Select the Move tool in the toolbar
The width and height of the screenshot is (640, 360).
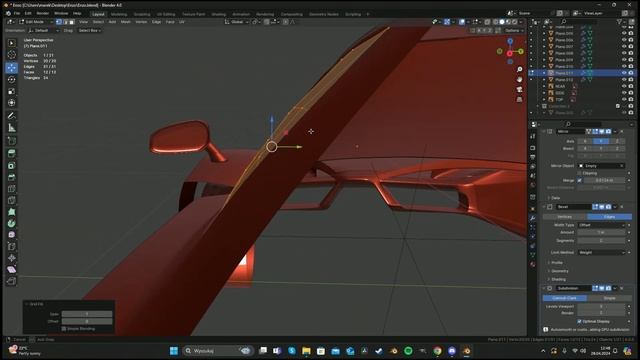pos(12,67)
